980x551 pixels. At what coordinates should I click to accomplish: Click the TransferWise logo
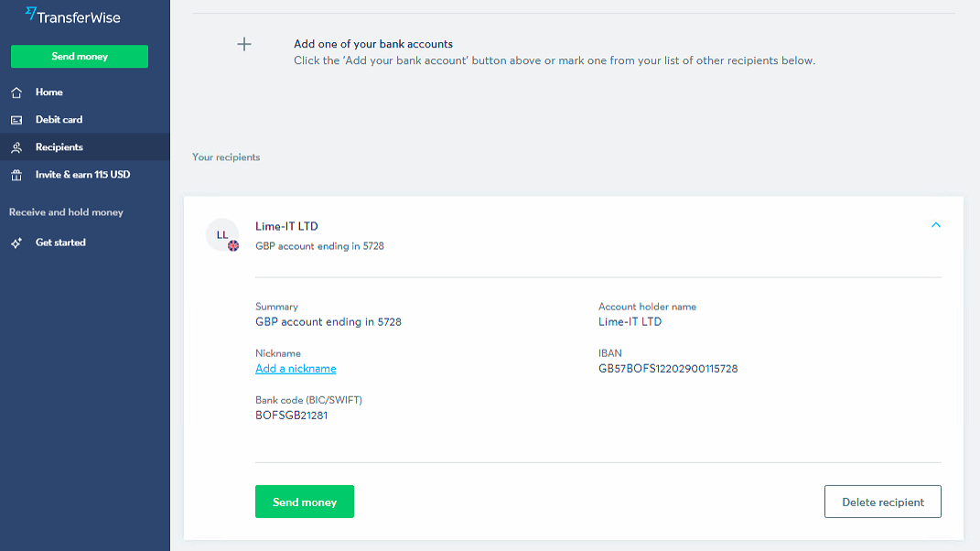72,16
